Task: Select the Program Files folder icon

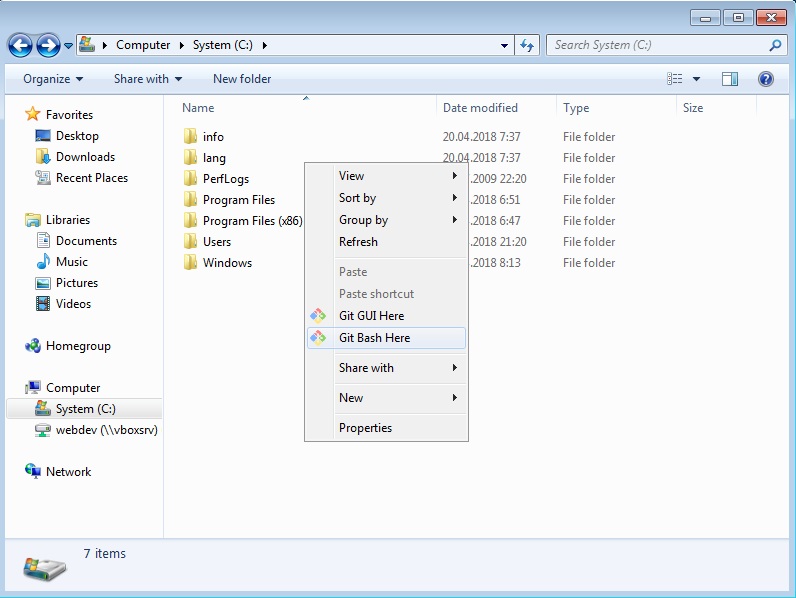Action: (x=190, y=199)
